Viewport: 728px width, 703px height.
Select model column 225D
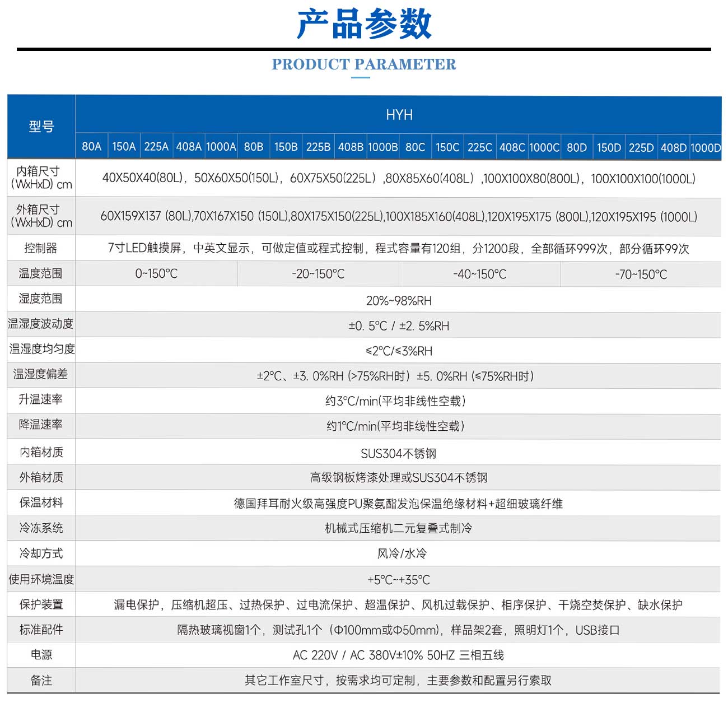(x=641, y=147)
